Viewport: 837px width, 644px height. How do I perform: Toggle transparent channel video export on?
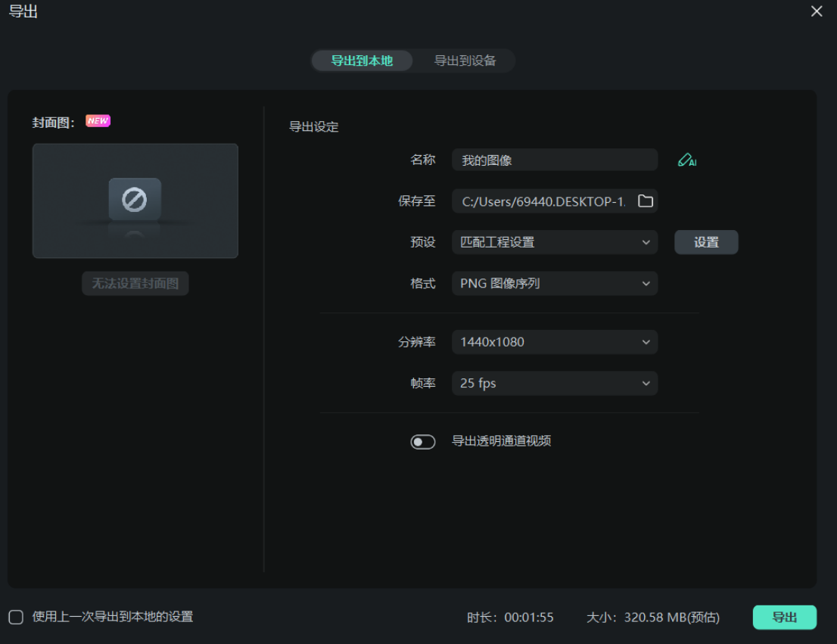click(423, 441)
